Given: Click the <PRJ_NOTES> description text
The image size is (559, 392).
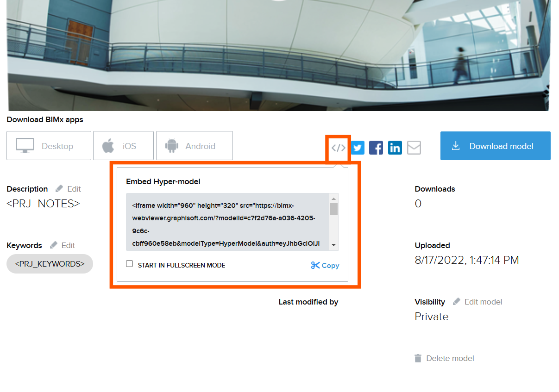Looking at the screenshot, I should [x=43, y=204].
